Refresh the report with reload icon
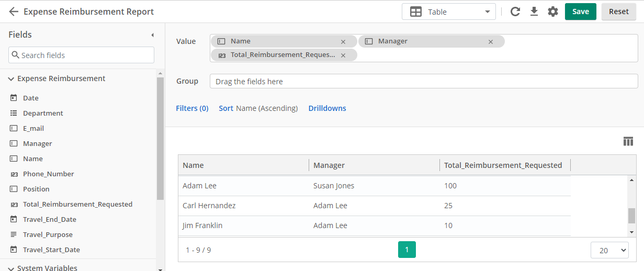Screen dimensions: 644x271 point(515,12)
